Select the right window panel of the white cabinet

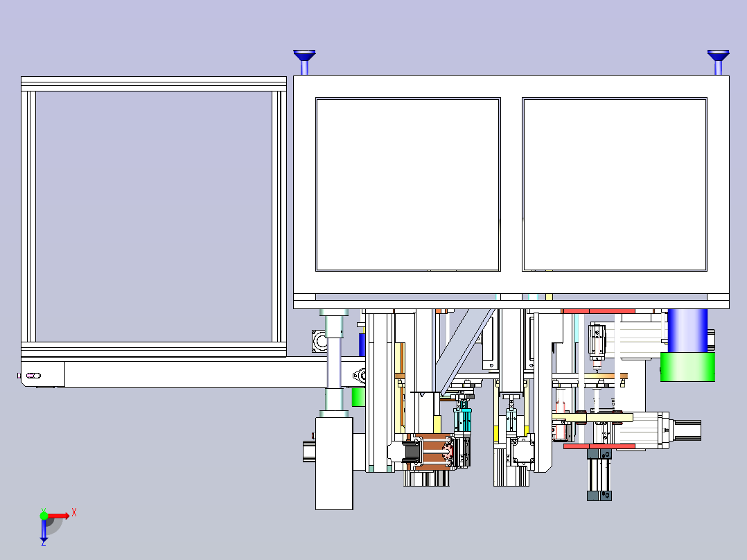point(615,184)
